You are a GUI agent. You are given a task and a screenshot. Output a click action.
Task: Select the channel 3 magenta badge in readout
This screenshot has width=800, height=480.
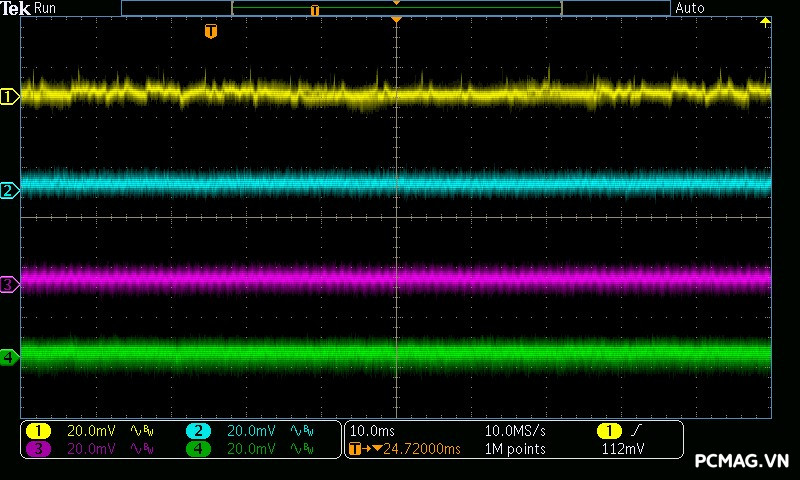[x=38, y=449]
